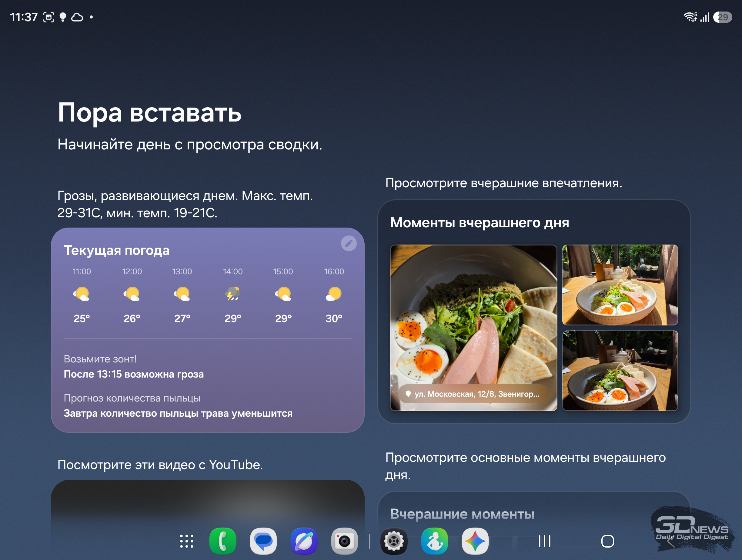Image resolution: width=742 pixels, height=560 pixels.
Task: Tap the 27° temperature value
Action: pyautogui.click(x=182, y=318)
